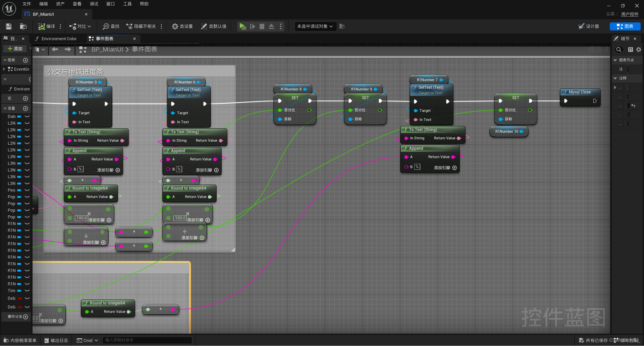Save the blueprint with the floppy disk icon
Image resolution: width=644 pixels, height=346 pixels.
coord(9,26)
